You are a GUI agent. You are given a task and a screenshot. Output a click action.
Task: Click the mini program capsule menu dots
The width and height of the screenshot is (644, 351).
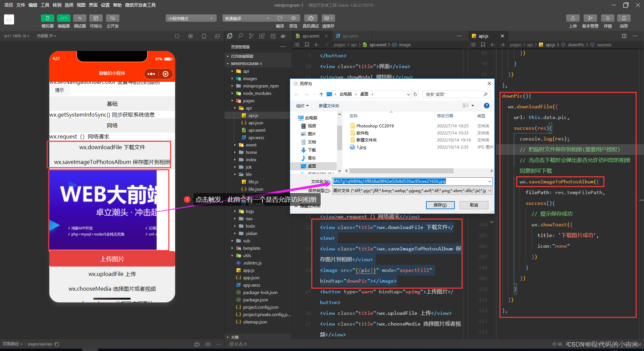pyautogui.click(x=151, y=74)
